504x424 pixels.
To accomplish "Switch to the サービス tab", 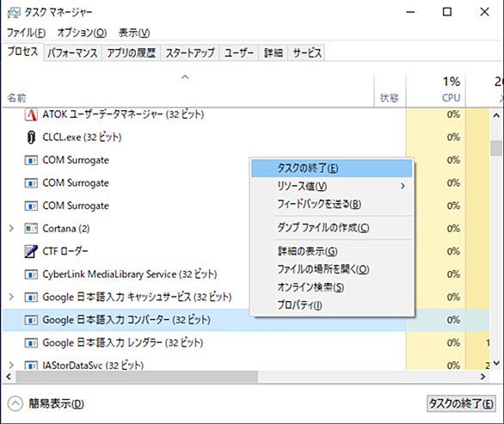I will click(307, 52).
